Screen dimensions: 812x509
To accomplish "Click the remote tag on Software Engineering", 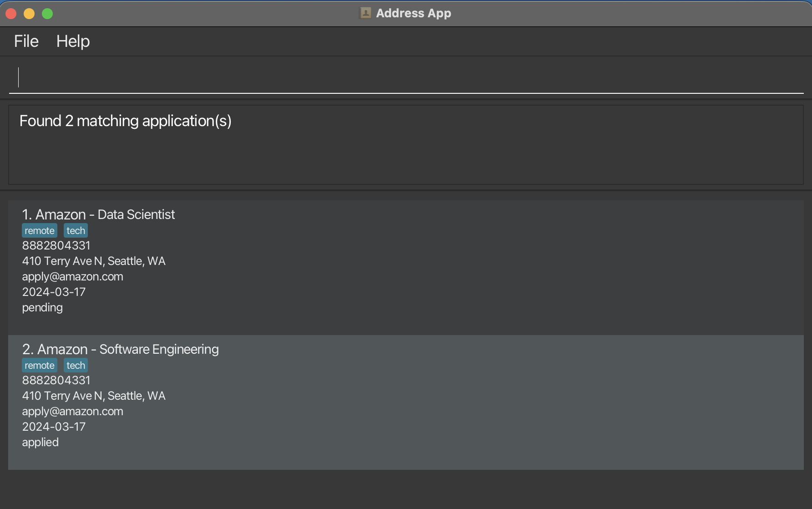I will (40, 366).
